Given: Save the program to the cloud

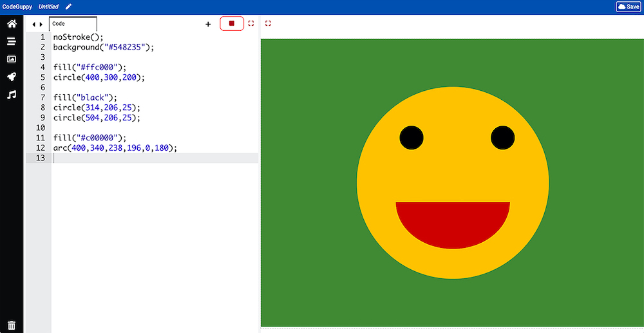Looking at the screenshot, I should coord(629,6).
